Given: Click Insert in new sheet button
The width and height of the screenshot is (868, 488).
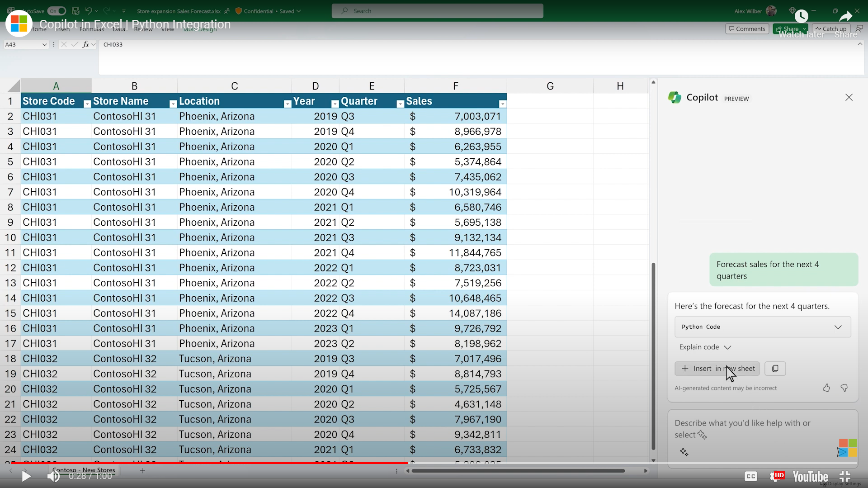Looking at the screenshot, I should 717,369.
